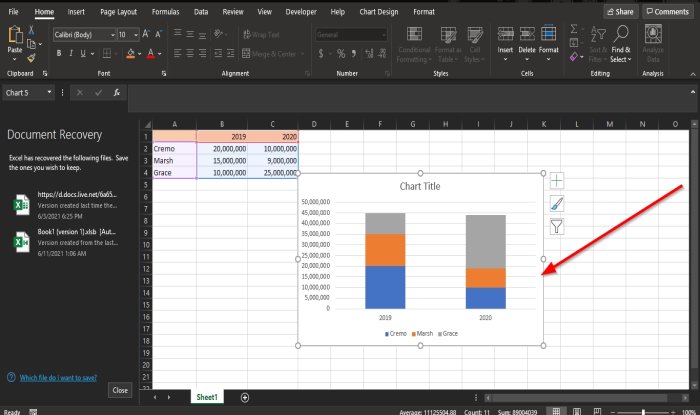Click the Copy icon

click(31, 44)
